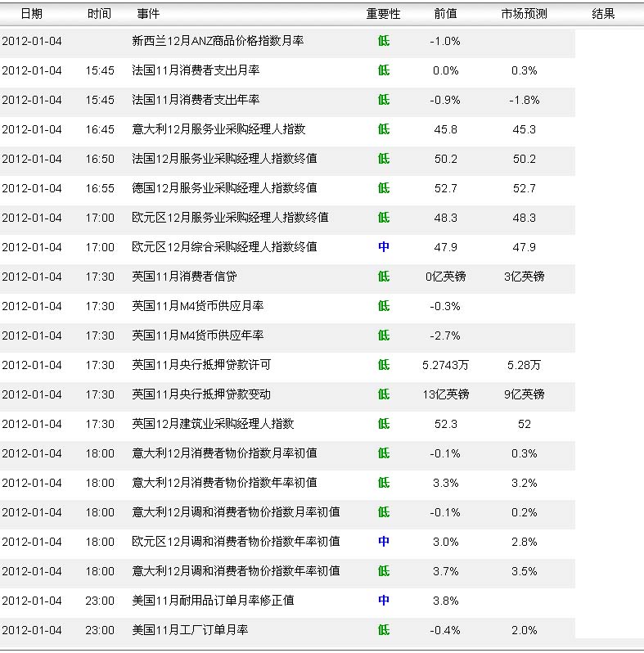
Task: Click date 2012-01-04 in 新西兰 ANZ row
Action: pyautogui.click(x=32, y=41)
